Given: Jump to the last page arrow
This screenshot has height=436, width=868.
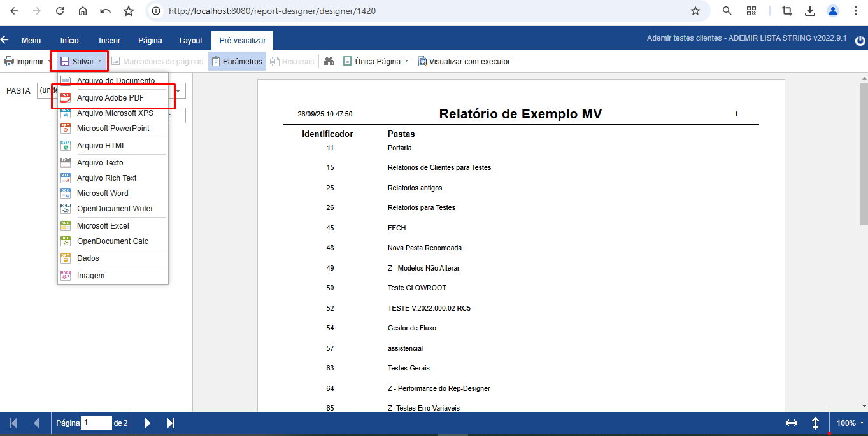Looking at the screenshot, I should 171,423.
